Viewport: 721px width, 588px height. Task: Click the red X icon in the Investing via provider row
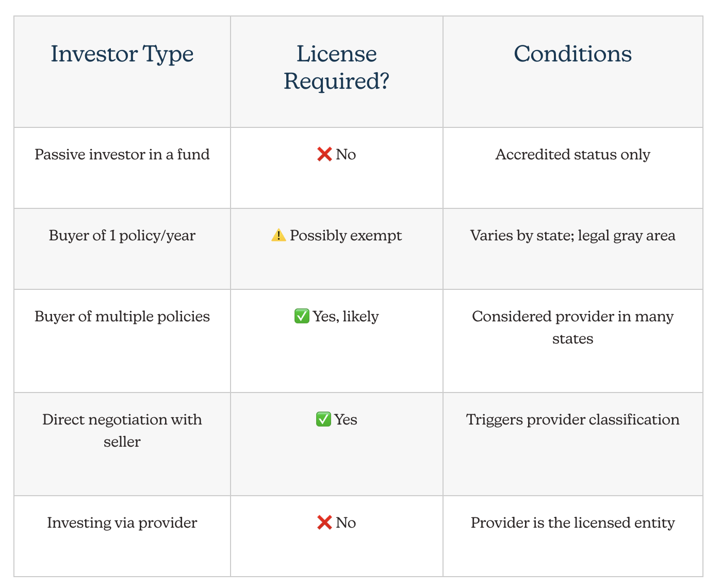[x=324, y=522]
